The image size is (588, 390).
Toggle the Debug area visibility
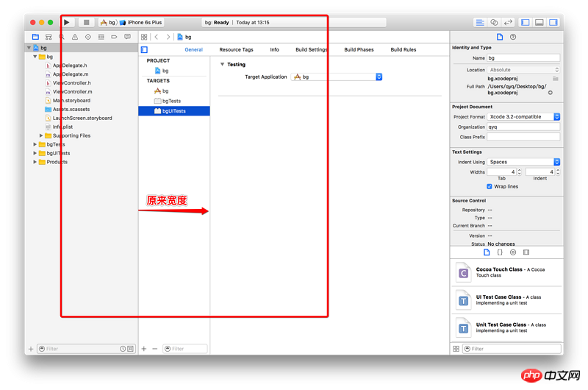point(539,23)
